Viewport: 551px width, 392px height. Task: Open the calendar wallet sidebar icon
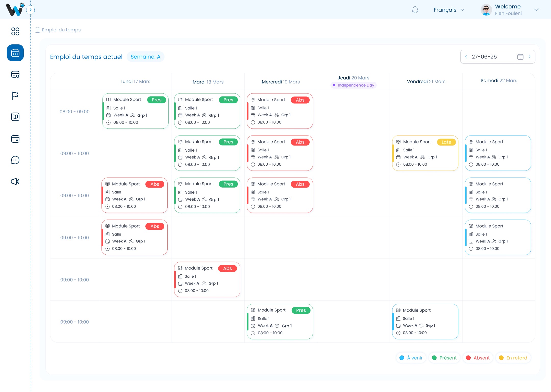click(15, 139)
